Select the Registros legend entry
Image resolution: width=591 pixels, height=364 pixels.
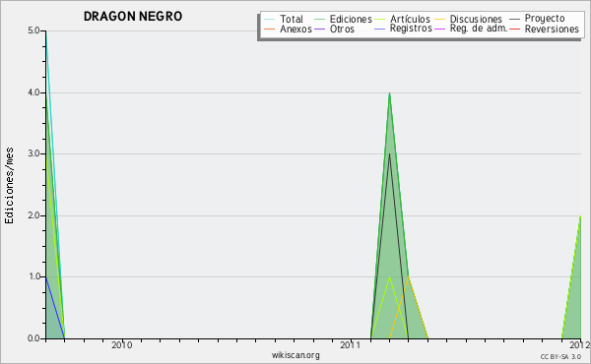pyautogui.click(x=411, y=29)
